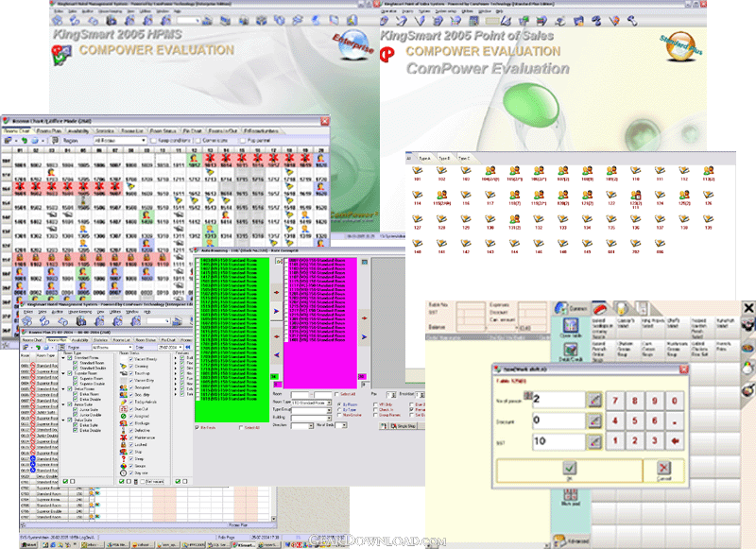Open Pie Chart tab in Room Chart window
This screenshot has width=756, height=549.
pyautogui.click(x=193, y=131)
